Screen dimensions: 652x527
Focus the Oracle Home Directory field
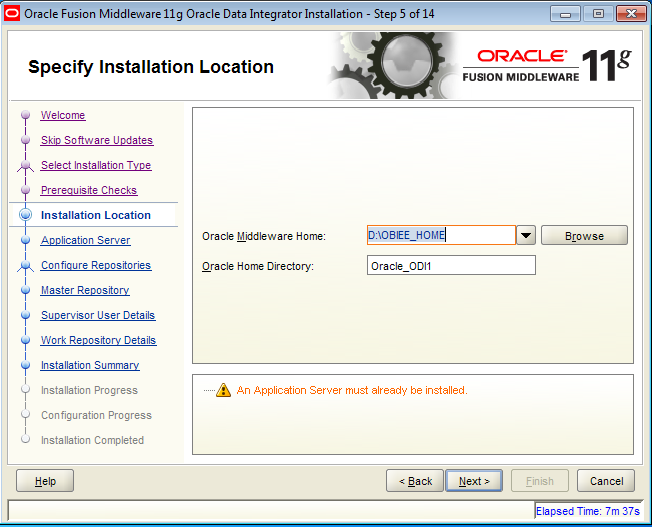point(451,265)
